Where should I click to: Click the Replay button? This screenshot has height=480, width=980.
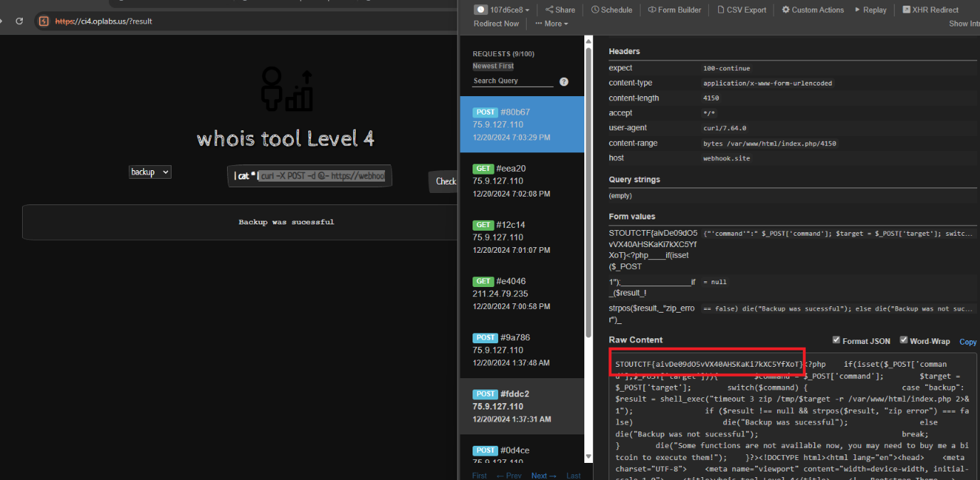tap(870, 10)
